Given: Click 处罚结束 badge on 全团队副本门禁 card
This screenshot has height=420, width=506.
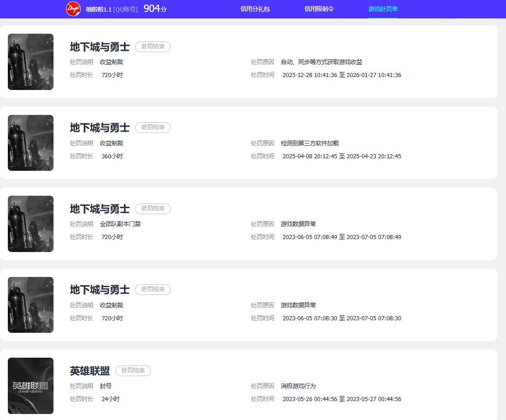Looking at the screenshot, I should click(x=153, y=209).
